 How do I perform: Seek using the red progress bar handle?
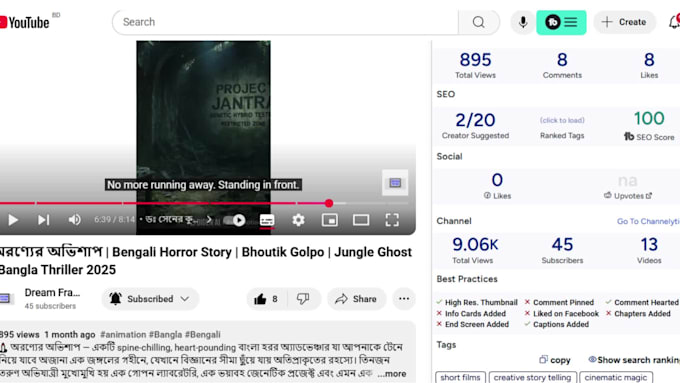point(329,203)
